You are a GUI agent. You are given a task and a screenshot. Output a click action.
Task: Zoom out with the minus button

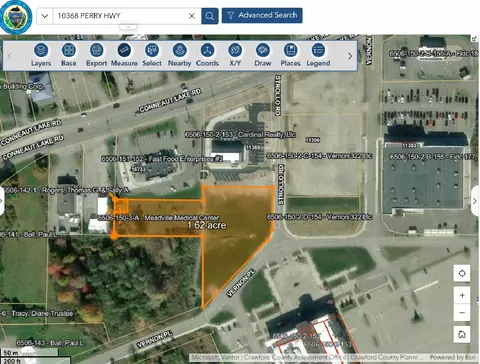tap(462, 313)
